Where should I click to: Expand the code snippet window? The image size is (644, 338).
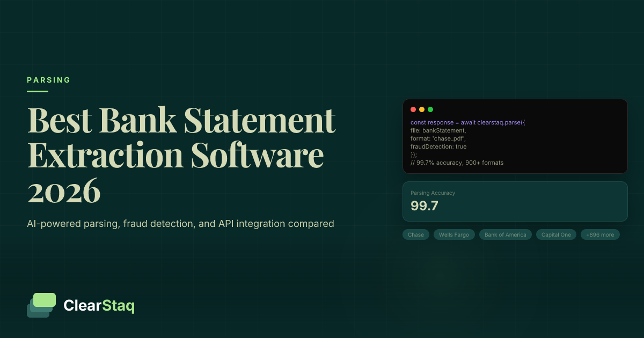[515, 136]
